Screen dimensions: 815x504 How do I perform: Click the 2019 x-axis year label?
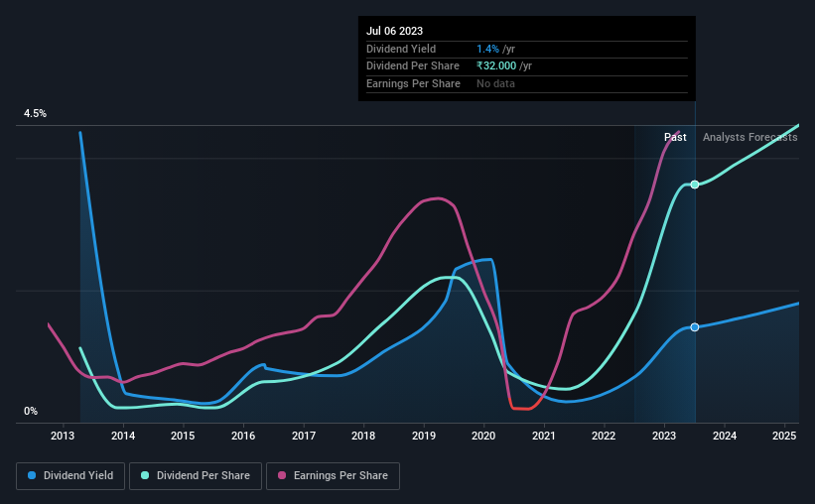click(x=424, y=436)
